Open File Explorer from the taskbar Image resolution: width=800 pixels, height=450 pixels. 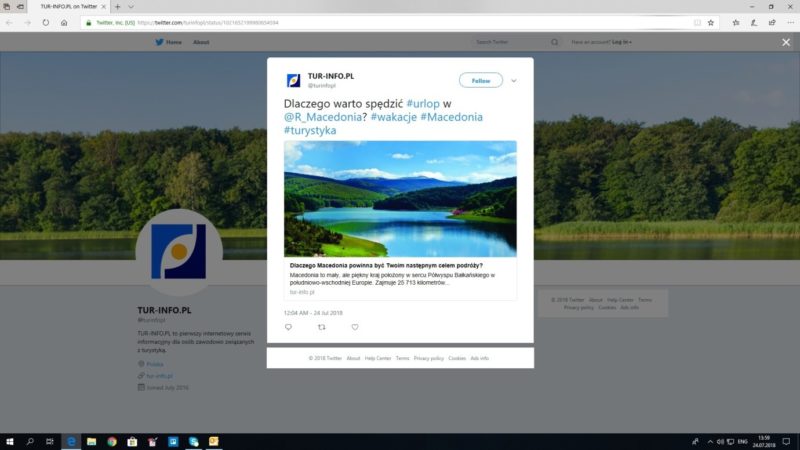tap(91, 441)
